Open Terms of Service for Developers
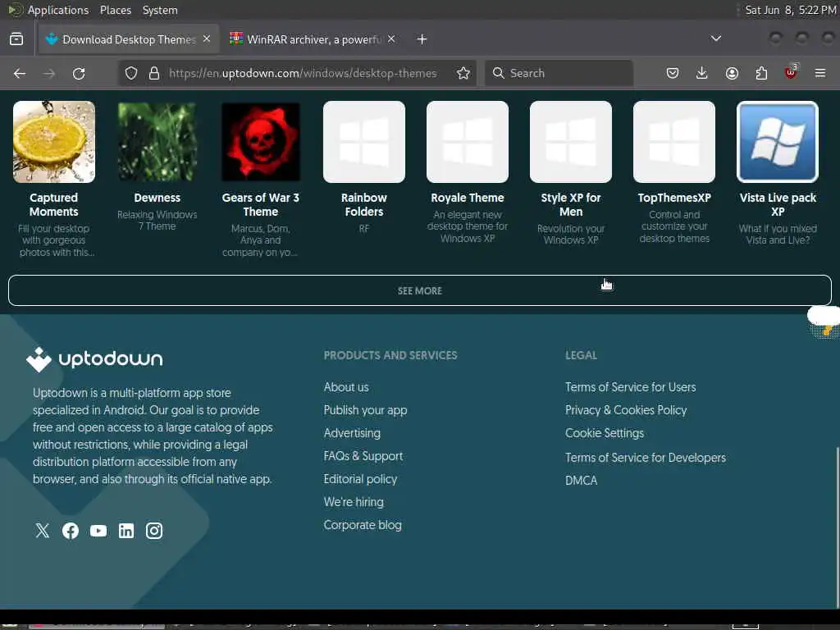The image size is (840, 630). pyautogui.click(x=646, y=458)
